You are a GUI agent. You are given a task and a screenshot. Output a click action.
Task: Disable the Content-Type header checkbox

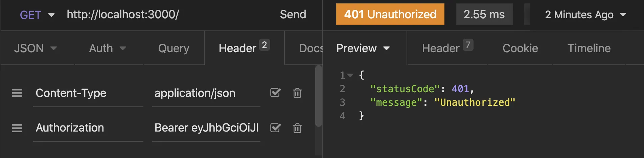click(275, 93)
